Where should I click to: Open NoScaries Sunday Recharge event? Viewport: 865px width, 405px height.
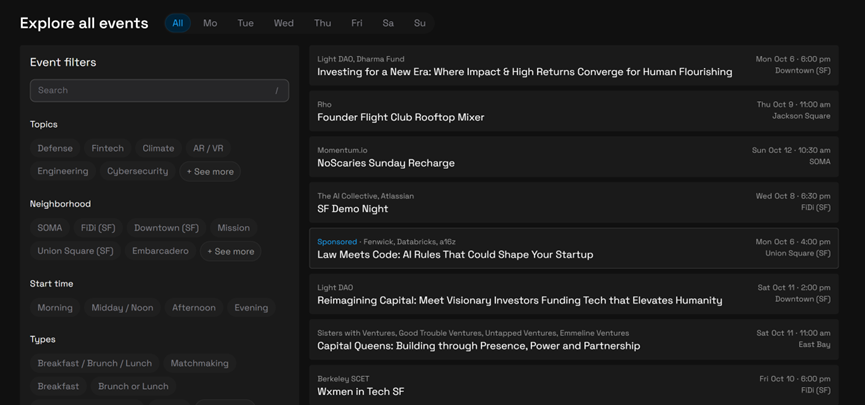click(x=574, y=157)
